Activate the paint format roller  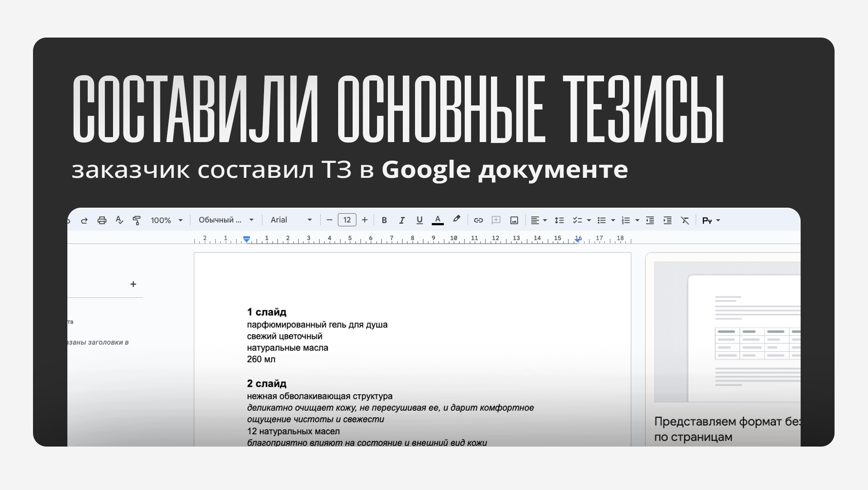137,220
